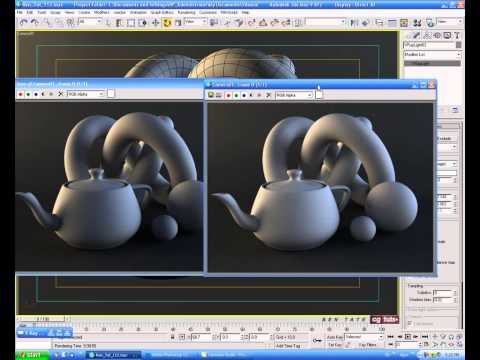Expand the Modifier List dropdown
This screenshot has height=360, width=480.
[x=432, y=54]
